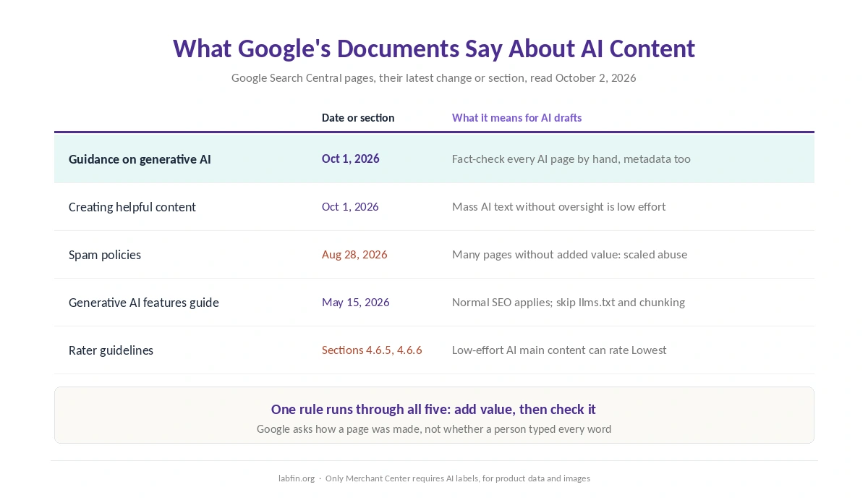The image size is (868, 498).
Task: Click 'Mass AI text without oversight is low effort'
Action: pyautogui.click(x=558, y=206)
